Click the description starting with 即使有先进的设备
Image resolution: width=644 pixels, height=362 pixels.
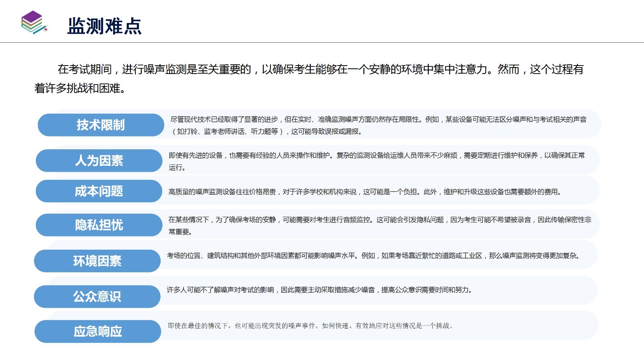[x=376, y=156]
